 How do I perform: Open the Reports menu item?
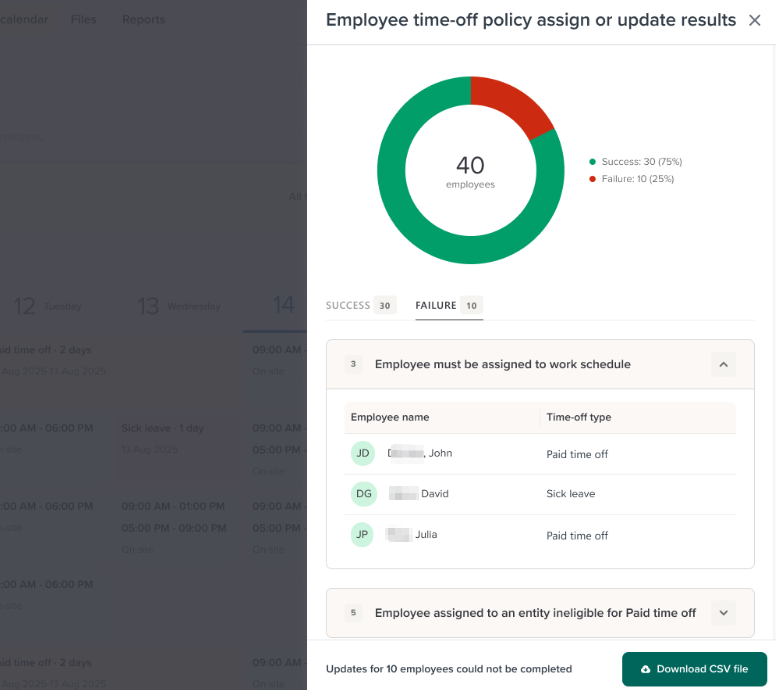(x=144, y=19)
